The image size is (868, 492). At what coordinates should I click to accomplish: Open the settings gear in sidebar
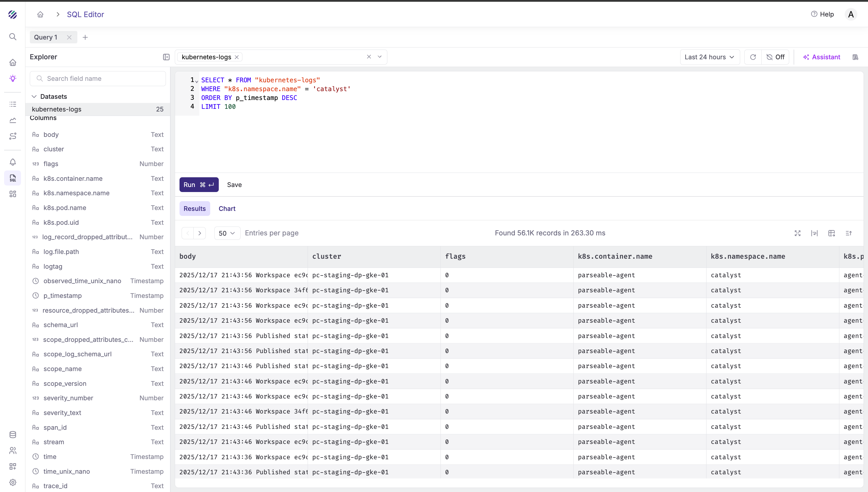click(x=13, y=482)
